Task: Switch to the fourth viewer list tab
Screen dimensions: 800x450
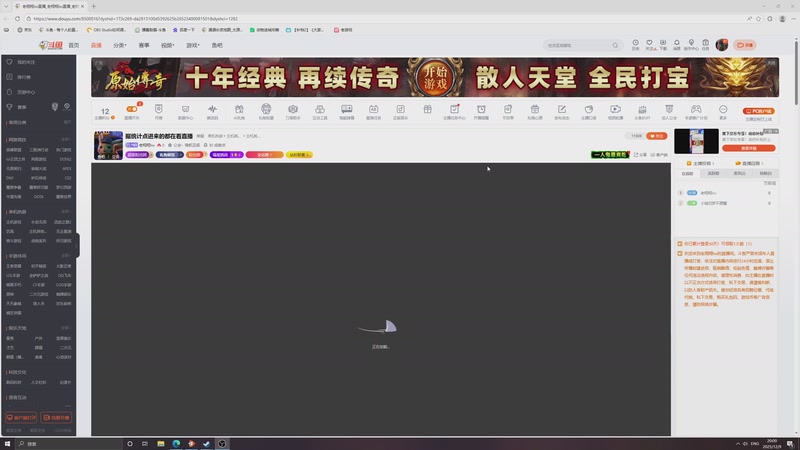Action: coord(765,173)
